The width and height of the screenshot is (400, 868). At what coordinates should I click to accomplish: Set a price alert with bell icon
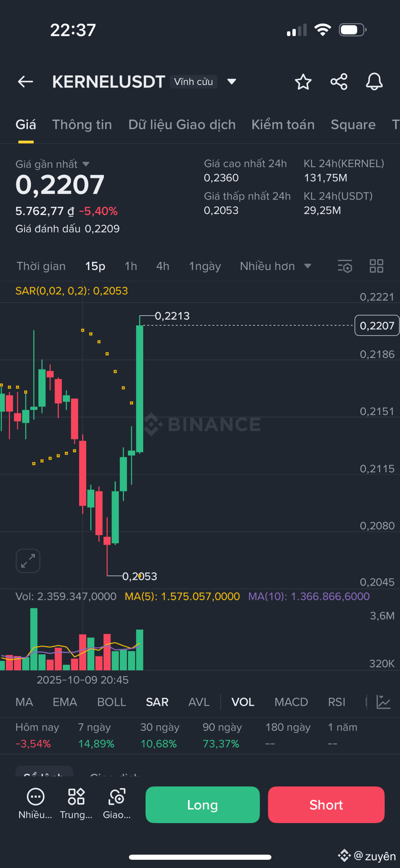[374, 82]
